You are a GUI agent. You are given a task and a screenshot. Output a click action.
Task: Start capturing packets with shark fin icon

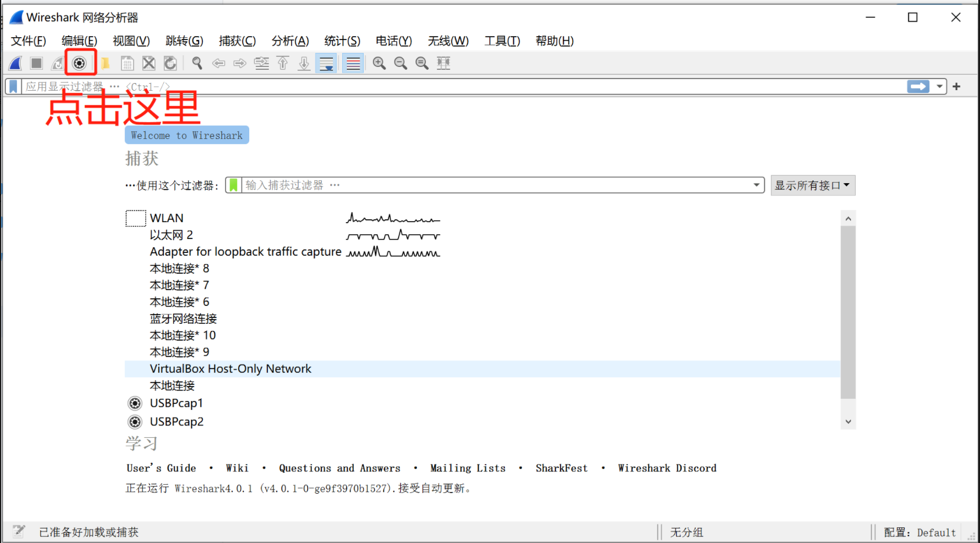[x=16, y=63]
